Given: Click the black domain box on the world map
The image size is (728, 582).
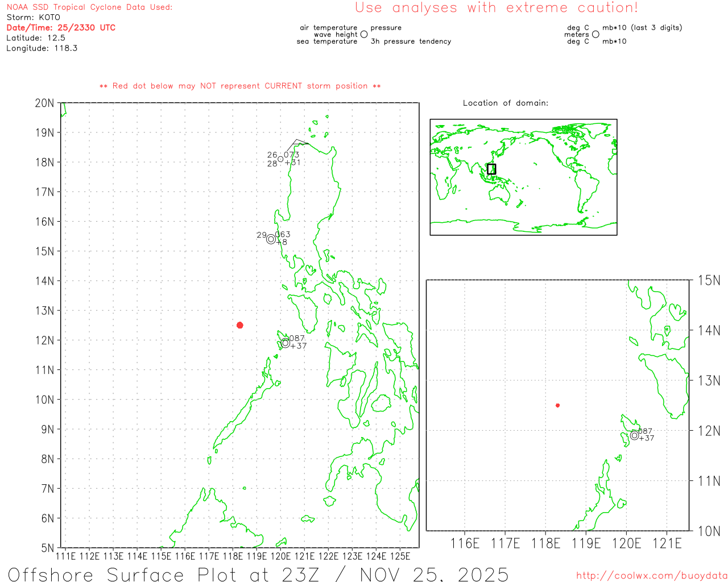Looking at the screenshot, I should point(491,169).
